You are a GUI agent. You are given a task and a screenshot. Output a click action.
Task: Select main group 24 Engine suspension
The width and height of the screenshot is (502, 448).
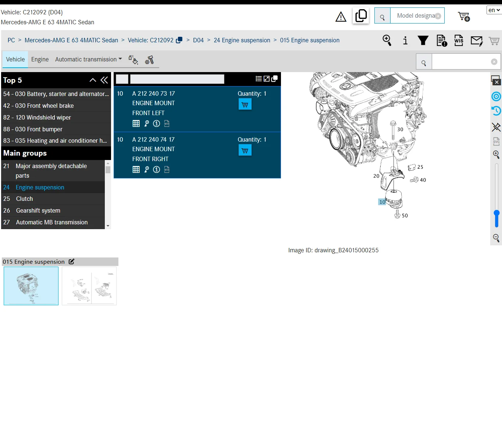pyautogui.click(x=53, y=188)
